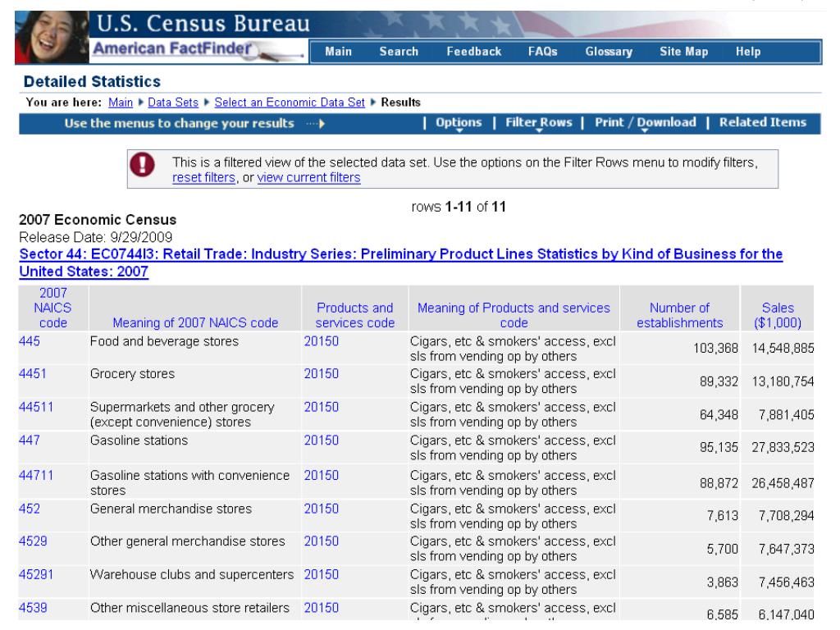Click product code 20150 in Food and beverage row
The width and height of the screenshot is (840, 630).
click(x=322, y=341)
